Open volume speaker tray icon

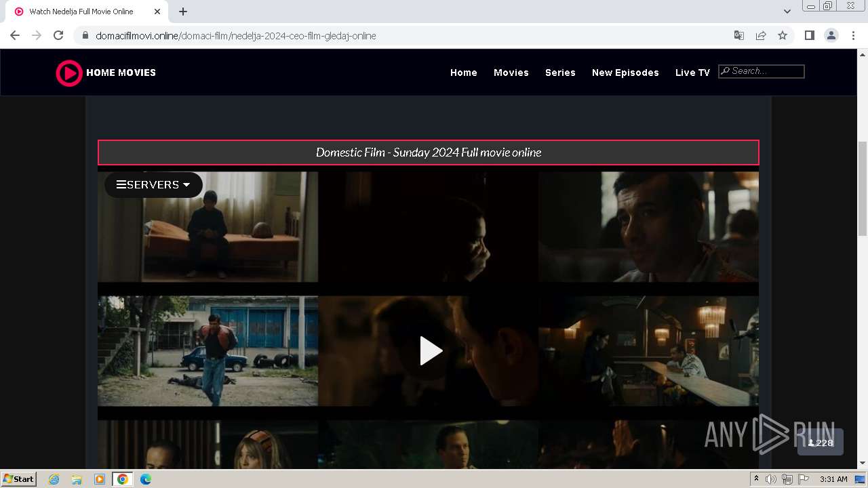click(771, 479)
